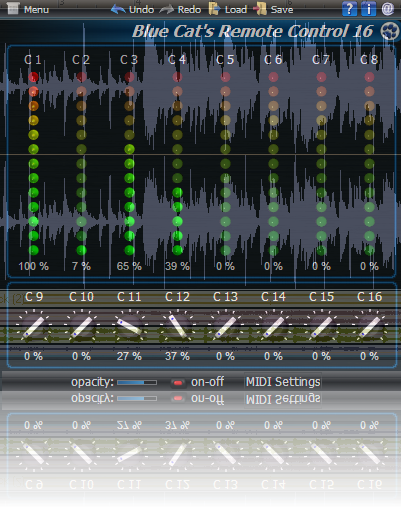The width and height of the screenshot is (401, 508).
Task: Open the Menu in the toolbar
Action: click(28, 9)
